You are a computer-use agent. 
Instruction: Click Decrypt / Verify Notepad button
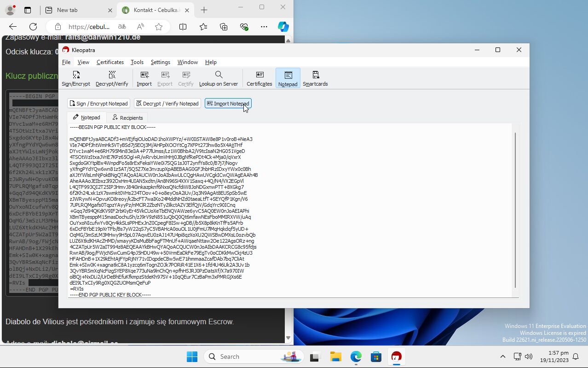(x=167, y=104)
